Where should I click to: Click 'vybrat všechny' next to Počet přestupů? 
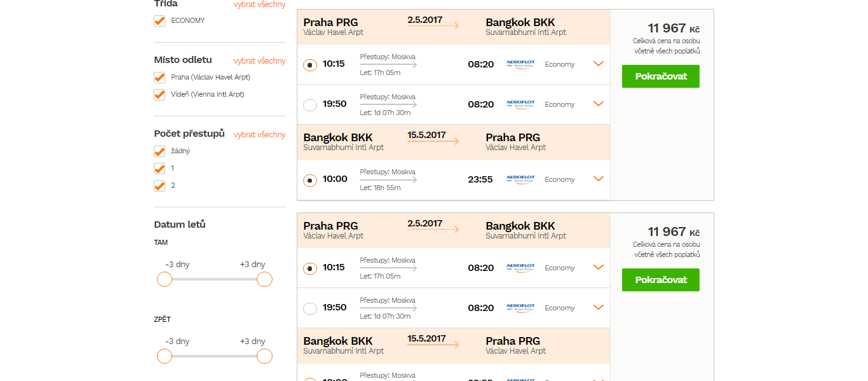point(259,135)
